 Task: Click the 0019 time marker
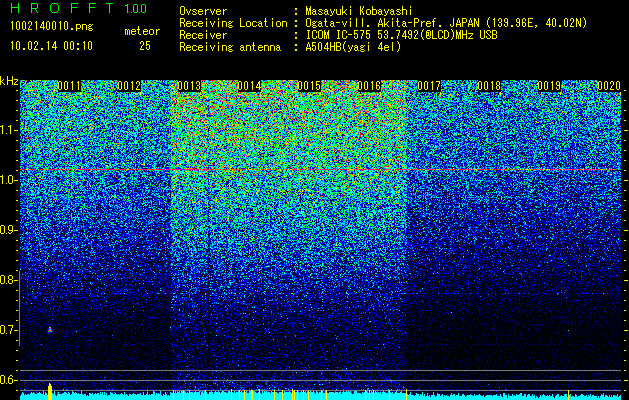pyautogui.click(x=549, y=86)
